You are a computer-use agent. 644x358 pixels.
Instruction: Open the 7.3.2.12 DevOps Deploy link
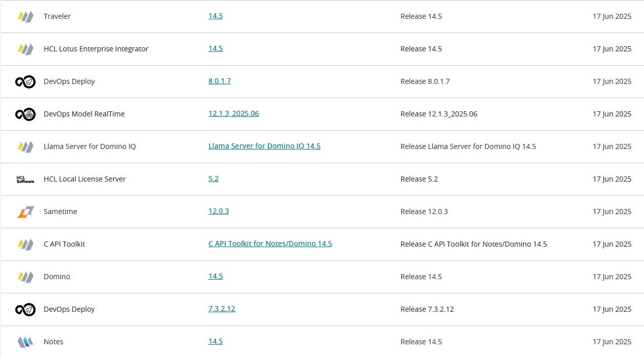(x=222, y=309)
